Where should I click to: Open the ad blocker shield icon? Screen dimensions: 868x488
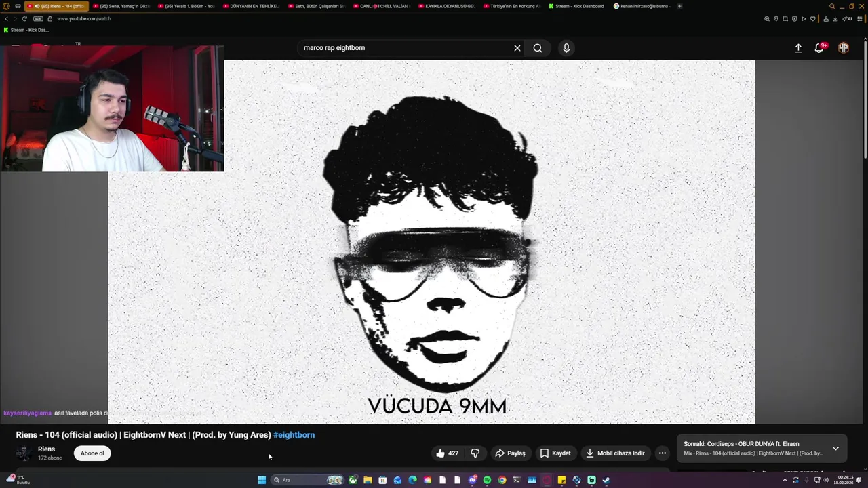(795, 19)
